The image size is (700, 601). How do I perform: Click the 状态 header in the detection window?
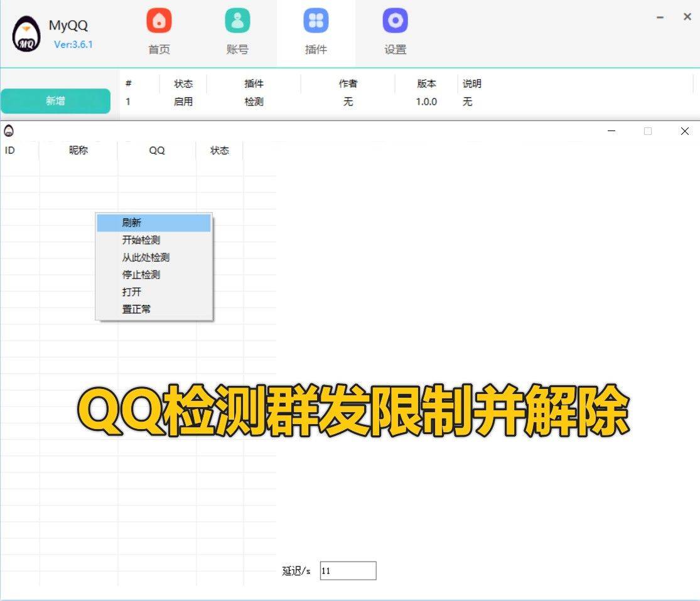[220, 151]
